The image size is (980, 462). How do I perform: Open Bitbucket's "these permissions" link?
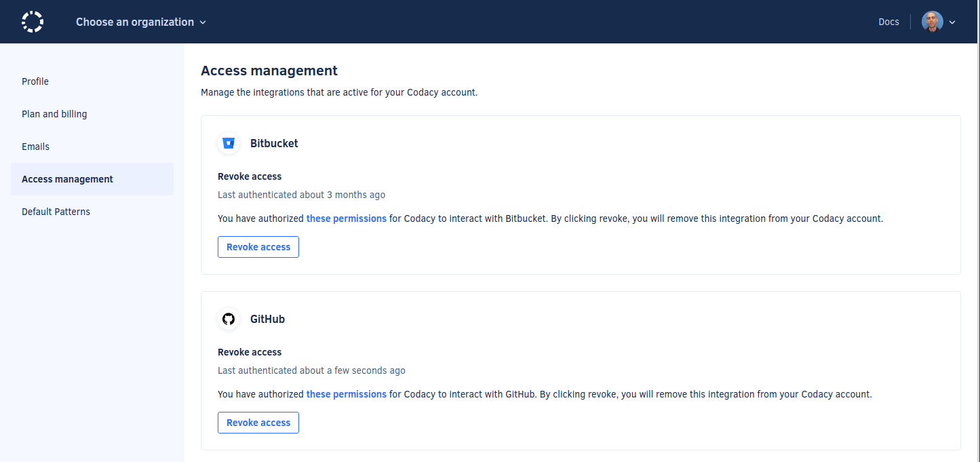pyautogui.click(x=347, y=218)
